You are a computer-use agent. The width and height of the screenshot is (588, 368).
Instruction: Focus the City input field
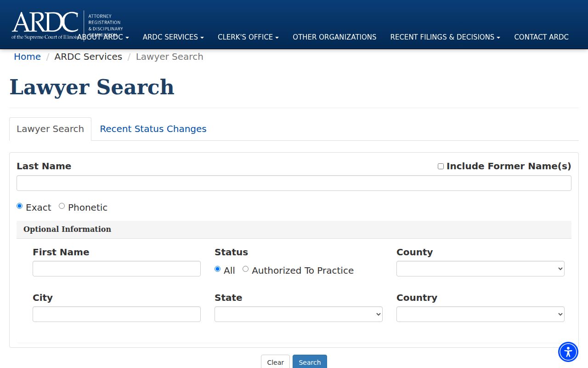(117, 314)
